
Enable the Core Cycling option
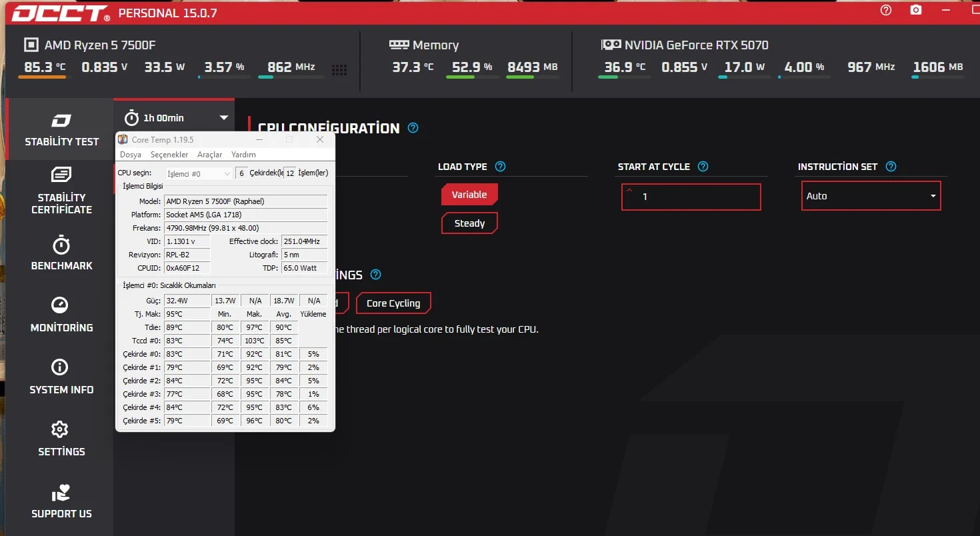393,303
